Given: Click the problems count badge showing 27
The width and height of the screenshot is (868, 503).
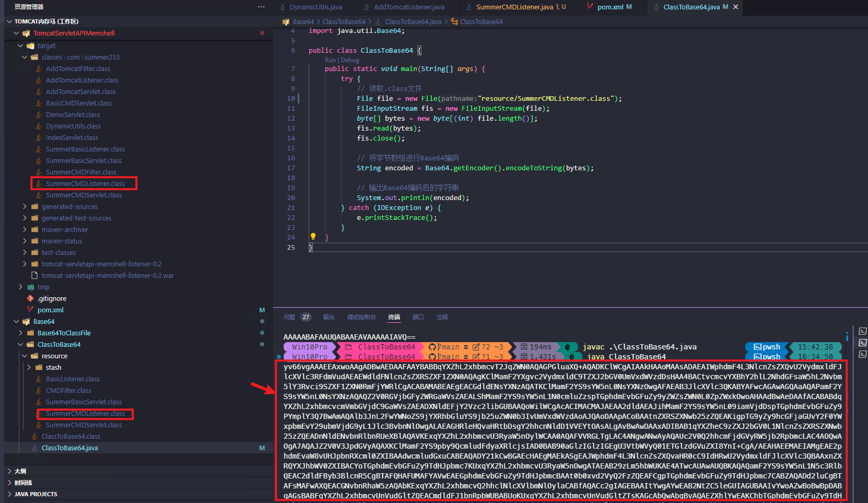Looking at the screenshot, I should (x=306, y=317).
